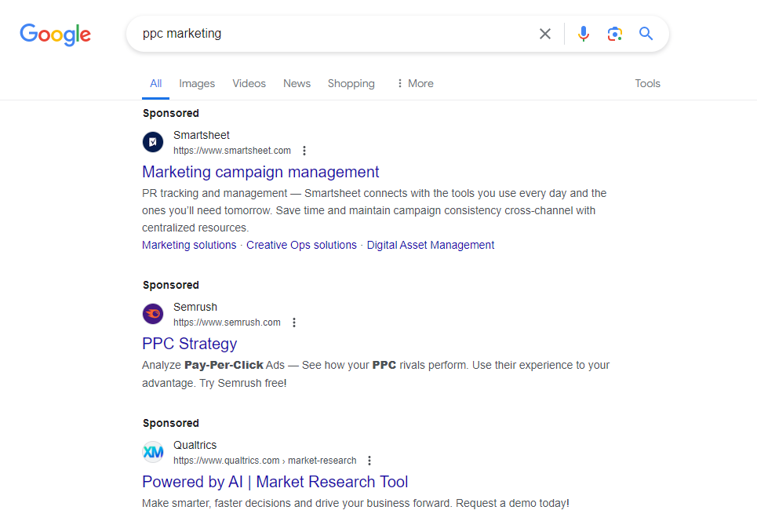
Task: Click the https://www.smartsheet.com URL
Action: tap(232, 151)
